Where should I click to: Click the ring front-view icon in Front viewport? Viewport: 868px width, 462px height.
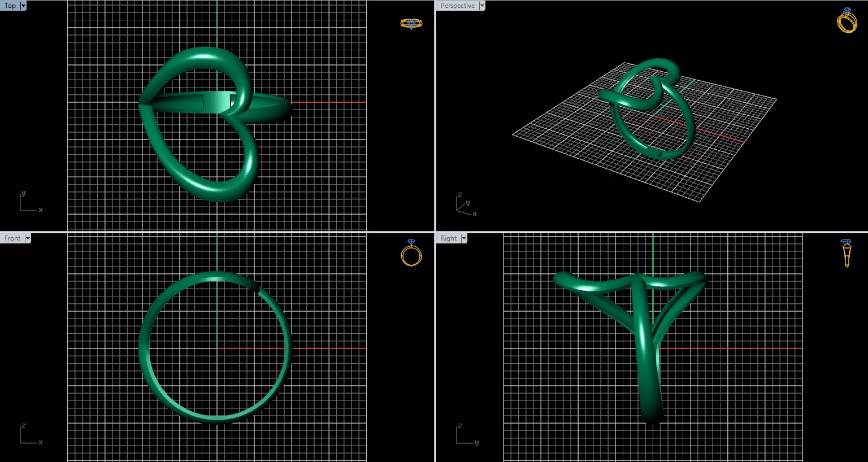(x=411, y=252)
